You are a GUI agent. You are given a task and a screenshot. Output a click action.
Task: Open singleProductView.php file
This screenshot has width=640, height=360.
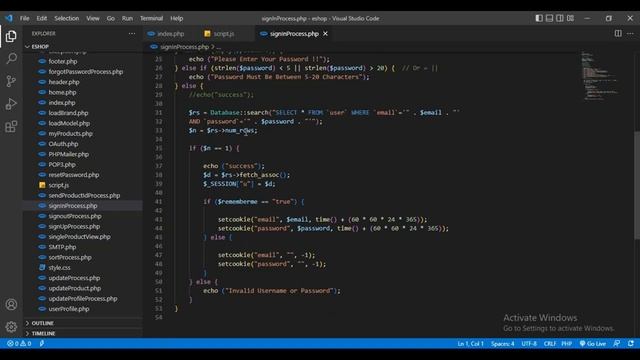[x=80, y=237]
